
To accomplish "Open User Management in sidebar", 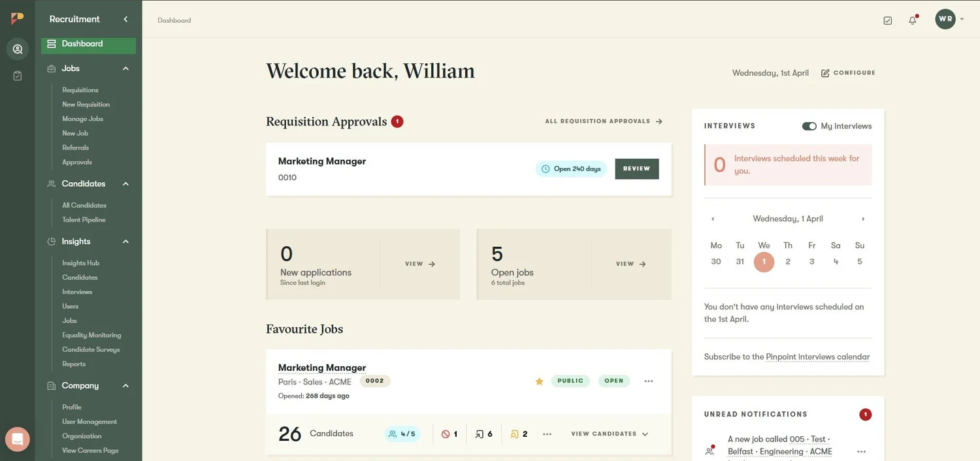I will [90, 422].
